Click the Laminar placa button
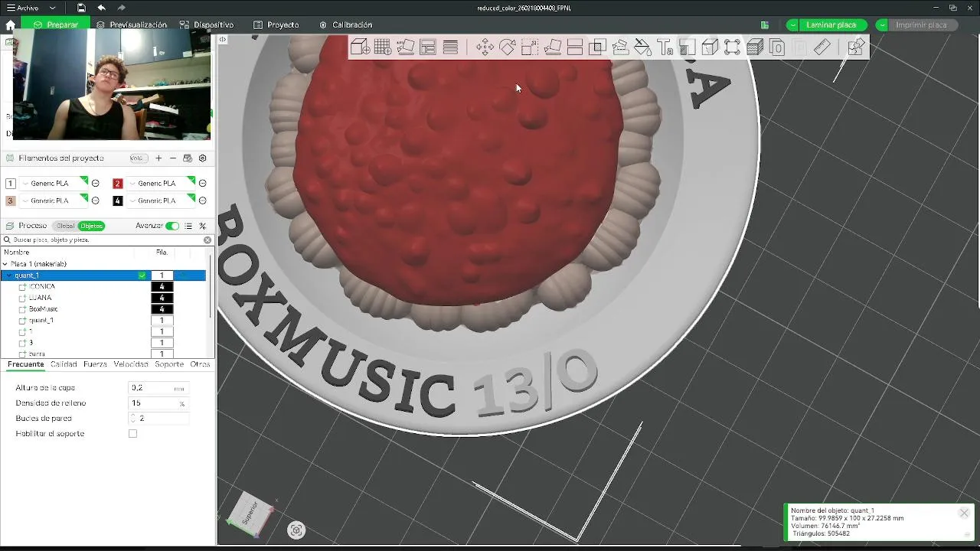Screen dimensions: 980x551 pyautogui.click(x=831, y=24)
